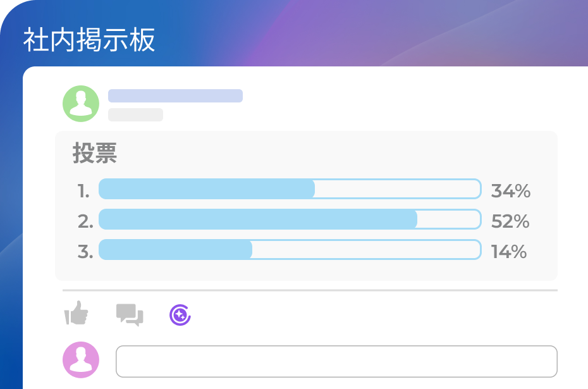Viewport: 588px width, 389px height.
Task: Click the 社内掲示板 board title
Action: tap(89, 40)
